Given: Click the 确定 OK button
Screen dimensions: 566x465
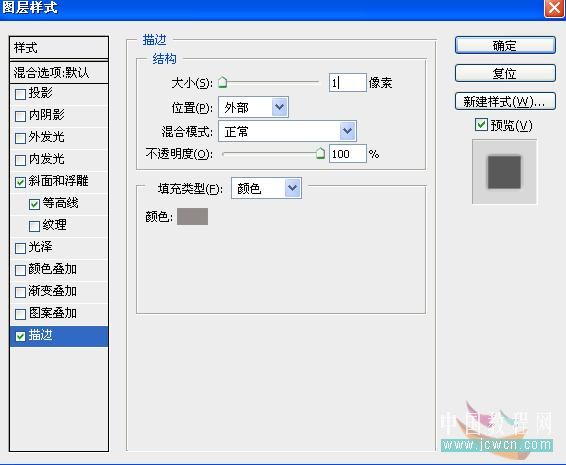Looking at the screenshot, I should (505, 45).
